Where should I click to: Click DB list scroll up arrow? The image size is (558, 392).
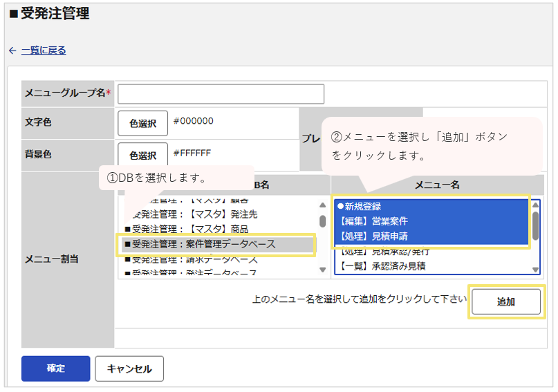coord(322,205)
